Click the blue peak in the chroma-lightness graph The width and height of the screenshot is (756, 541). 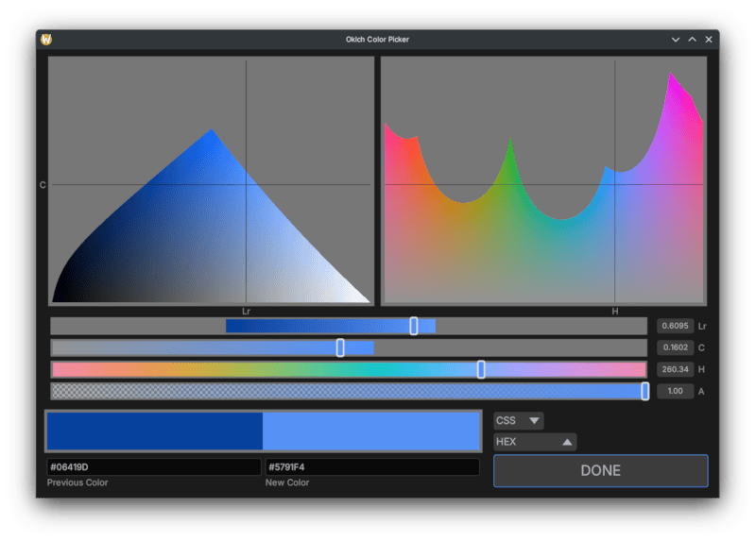point(212,133)
